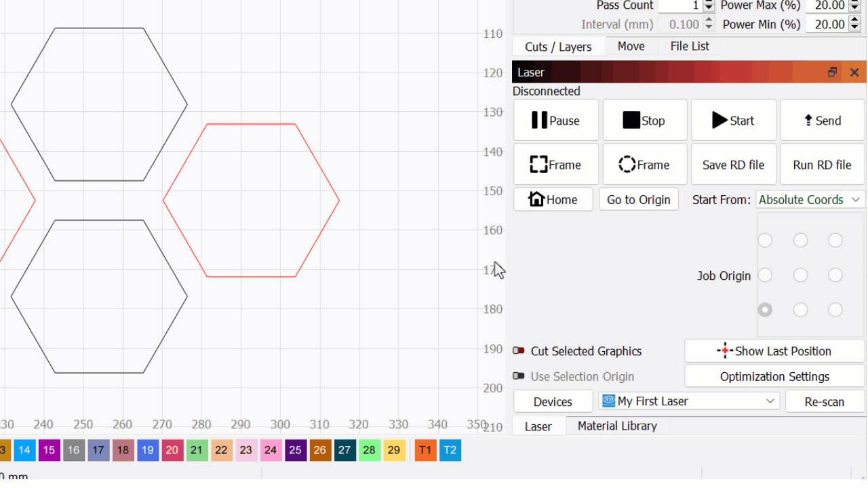Pick color swatch 20 in palette
Image resolution: width=868 pixels, height=488 pixels.
172,450
